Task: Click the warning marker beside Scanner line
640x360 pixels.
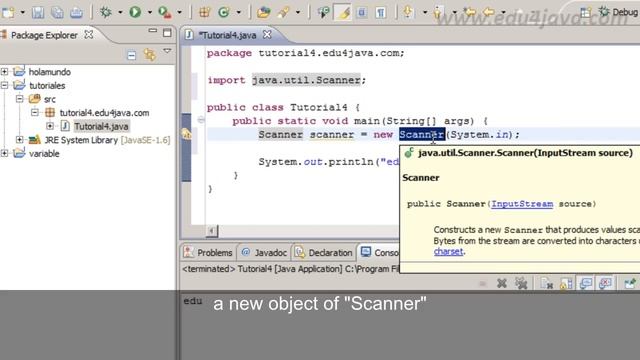Action: (x=186, y=134)
